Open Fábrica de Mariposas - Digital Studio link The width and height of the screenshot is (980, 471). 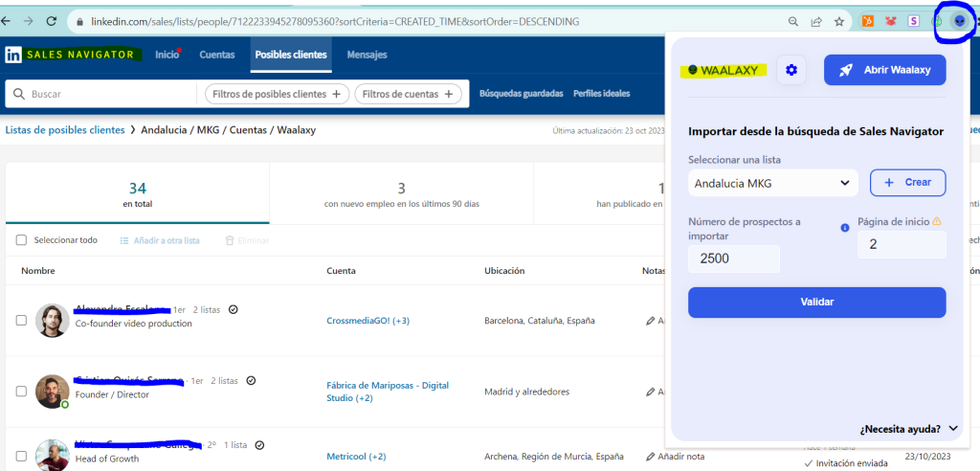coord(388,392)
